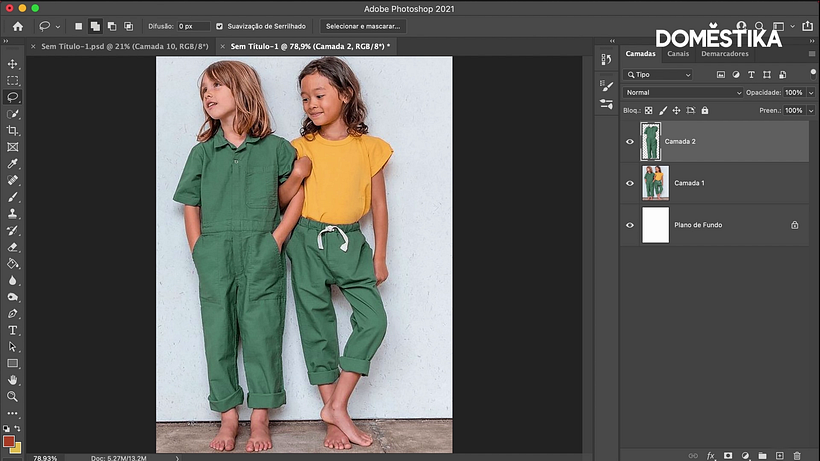Toggle lock image pixels brush icon
820x461 pixels.
tap(663, 110)
